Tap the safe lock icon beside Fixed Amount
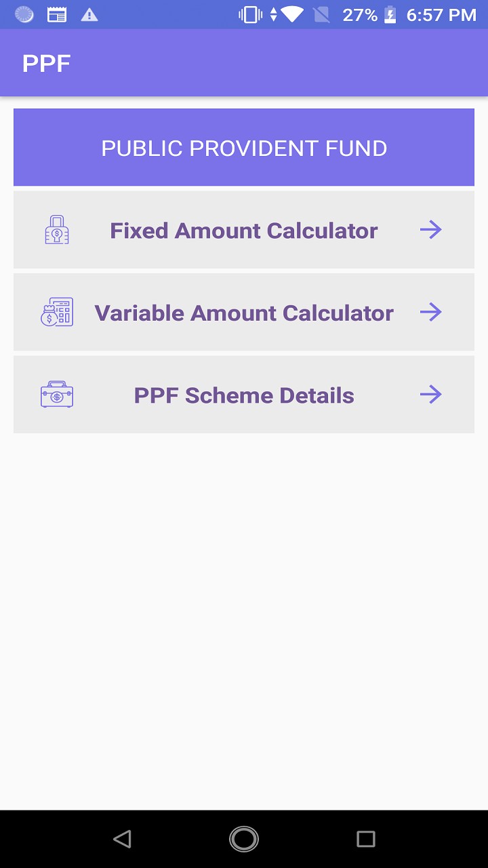The height and width of the screenshot is (868, 488). point(57,230)
